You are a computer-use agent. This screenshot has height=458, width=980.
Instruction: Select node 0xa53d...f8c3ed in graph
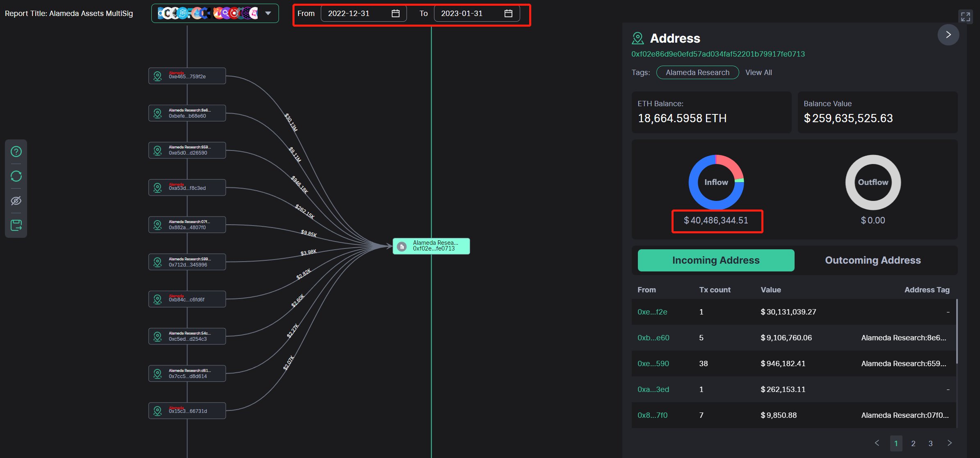click(x=187, y=187)
